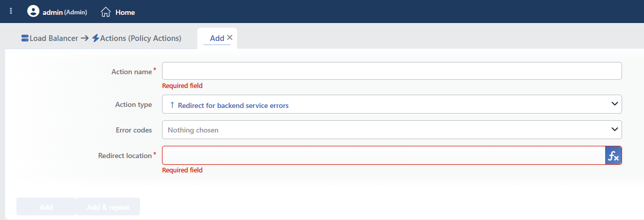The image size is (644, 220).
Task: Focus the Action name input field
Action: tap(392, 71)
